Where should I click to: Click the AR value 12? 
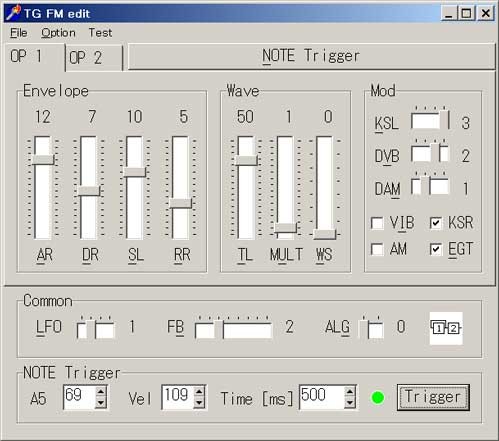coord(43,117)
